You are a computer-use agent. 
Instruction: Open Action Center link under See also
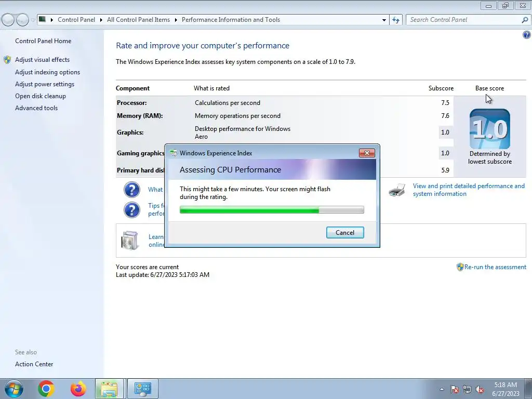tap(34, 364)
